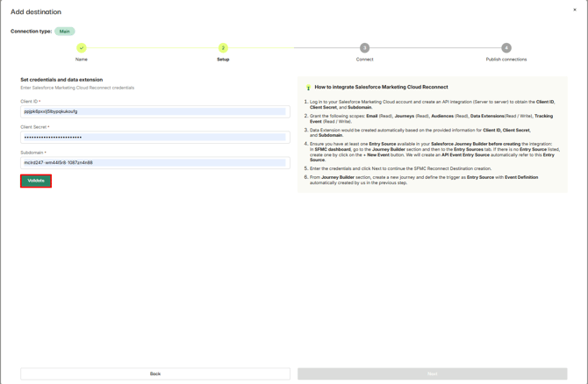Focus the Client Secret password field
This screenshot has height=384, width=588.
click(155, 137)
